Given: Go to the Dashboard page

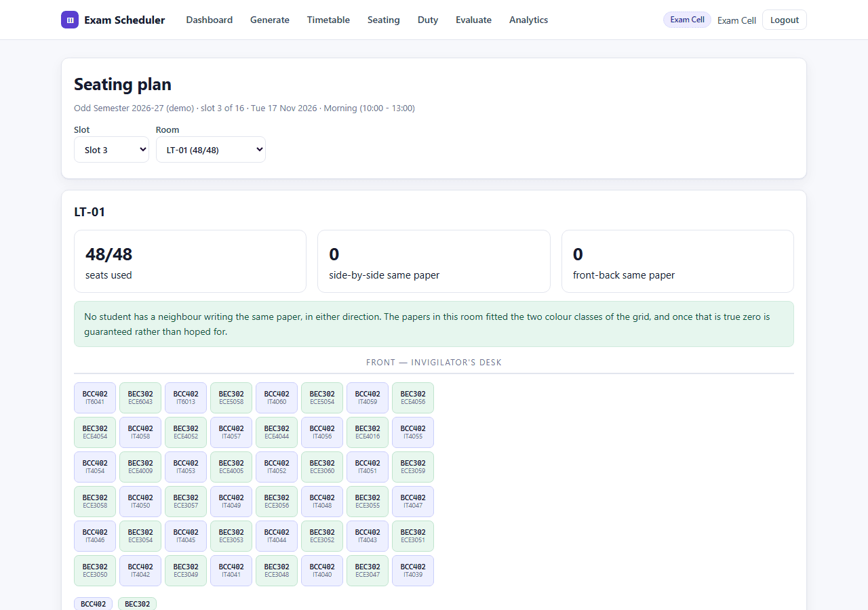Looking at the screenshot, I should point(210,20).
